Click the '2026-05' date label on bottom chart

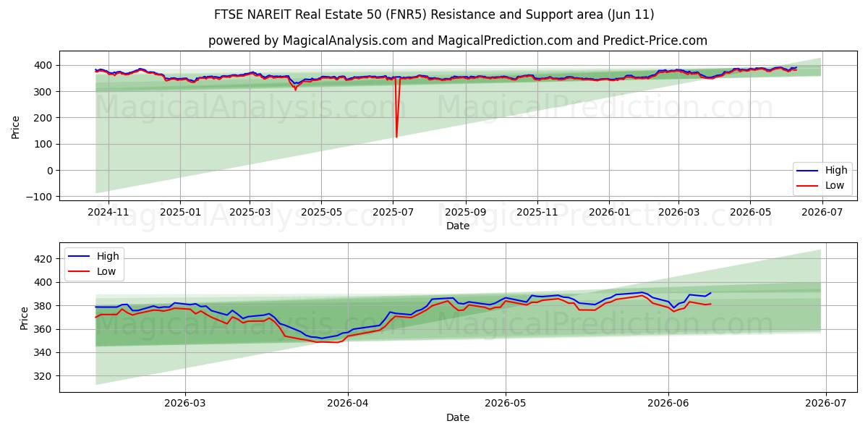click(x=505, y=404)
